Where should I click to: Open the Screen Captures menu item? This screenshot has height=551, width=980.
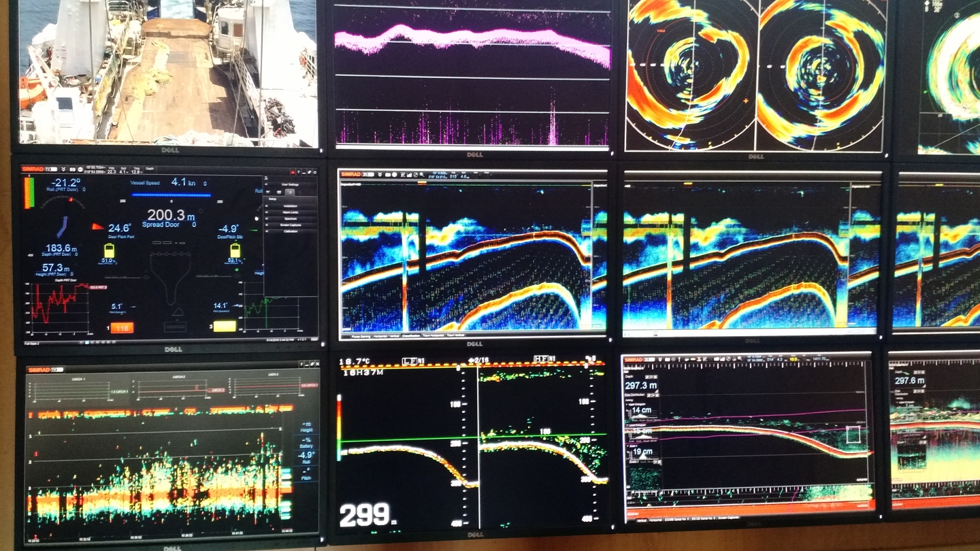291,224
